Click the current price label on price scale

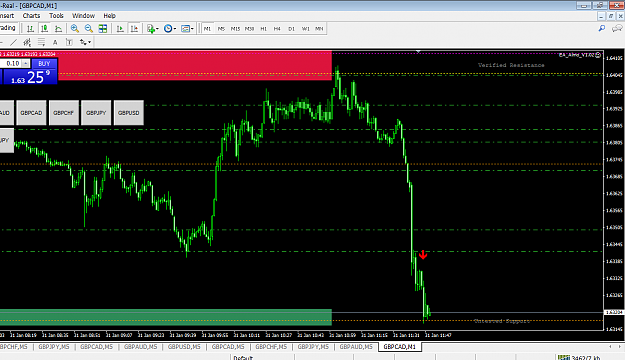(x=614, y=312)
